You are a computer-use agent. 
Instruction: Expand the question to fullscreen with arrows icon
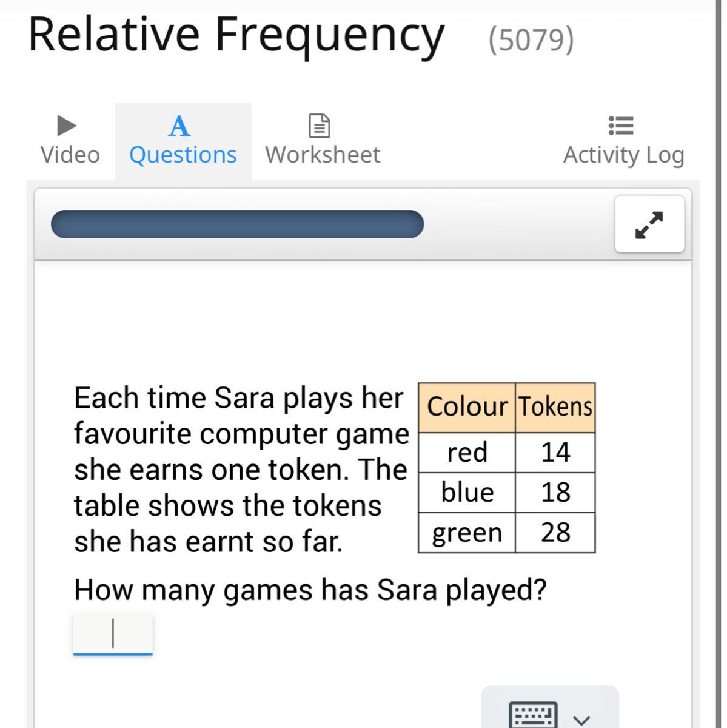coord(649,224)
